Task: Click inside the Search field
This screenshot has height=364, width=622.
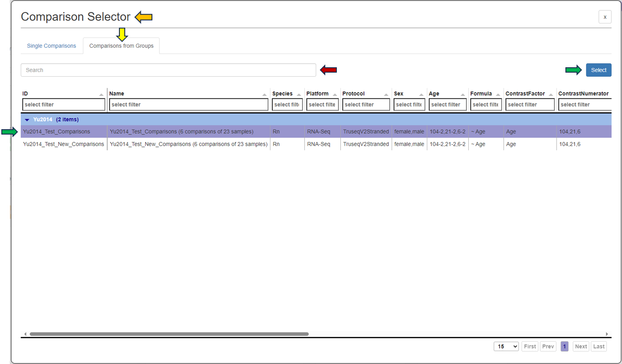Action: pyautogui.click(x=168, y=70)
